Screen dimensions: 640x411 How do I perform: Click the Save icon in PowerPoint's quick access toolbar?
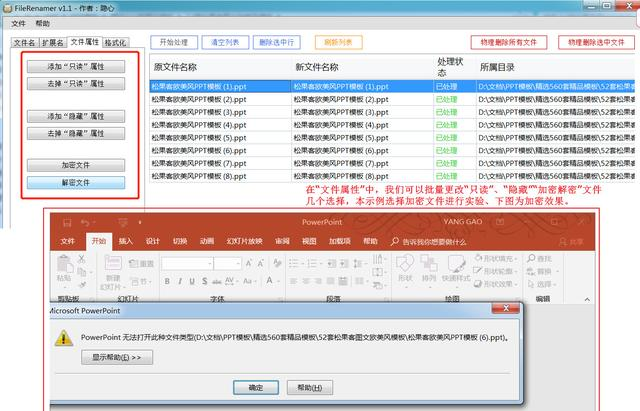point(68,223)
